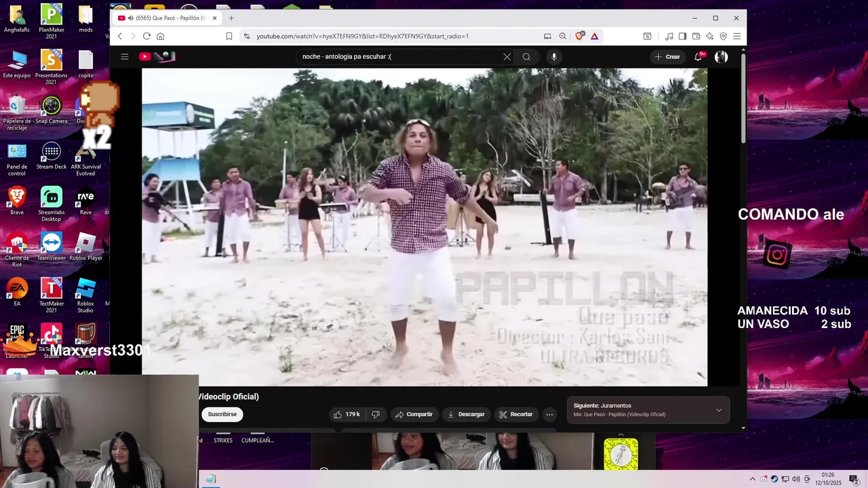Select the Brave desktop shortcut
868x488 pixels.
[17, 201]
